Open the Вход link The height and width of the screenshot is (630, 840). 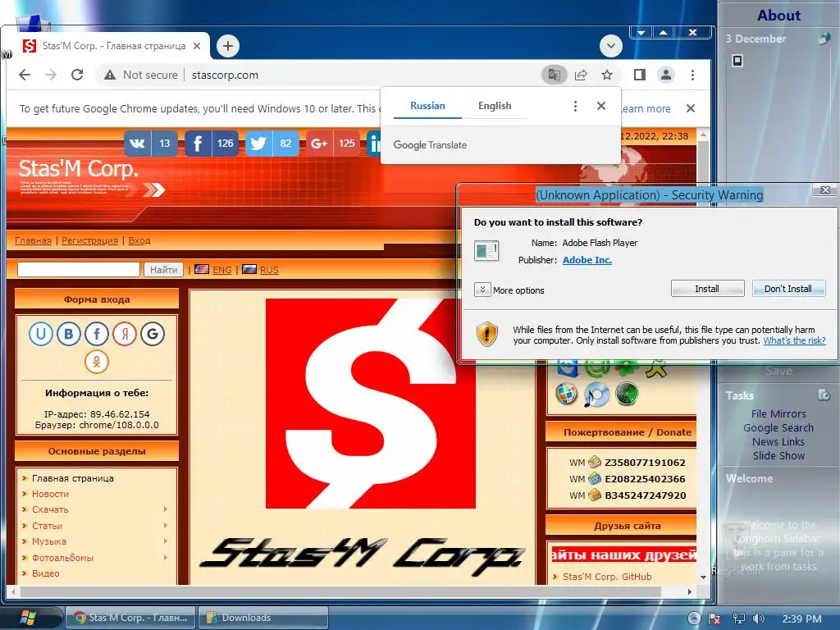(139, 240)
